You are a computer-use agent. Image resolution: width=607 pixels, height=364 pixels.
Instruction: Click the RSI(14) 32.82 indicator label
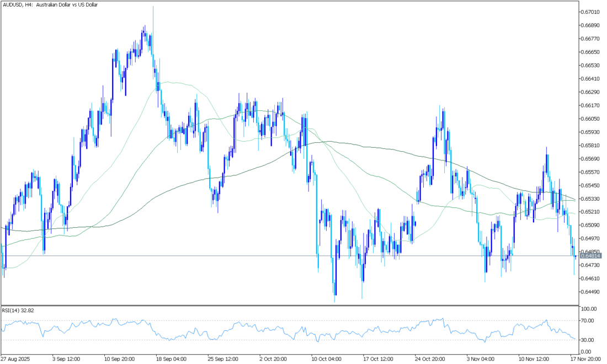point(18,311)
